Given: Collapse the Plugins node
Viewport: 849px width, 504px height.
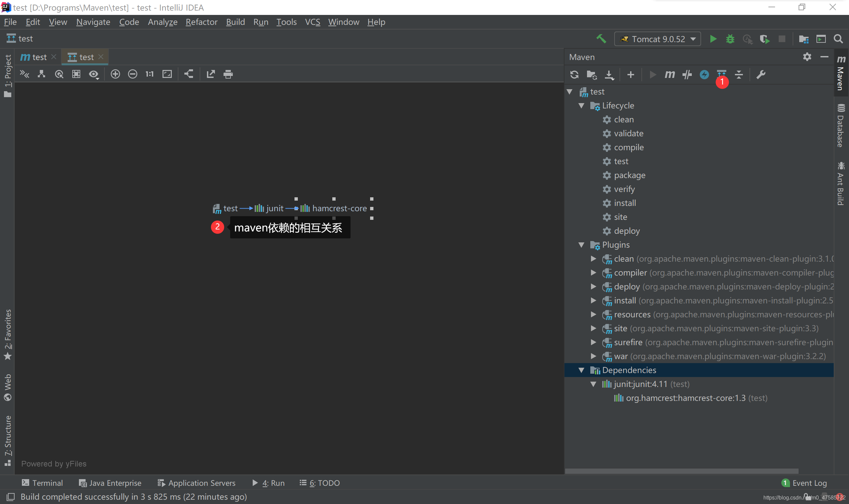Looking at the screenshot, I should (x=581, y=245).
